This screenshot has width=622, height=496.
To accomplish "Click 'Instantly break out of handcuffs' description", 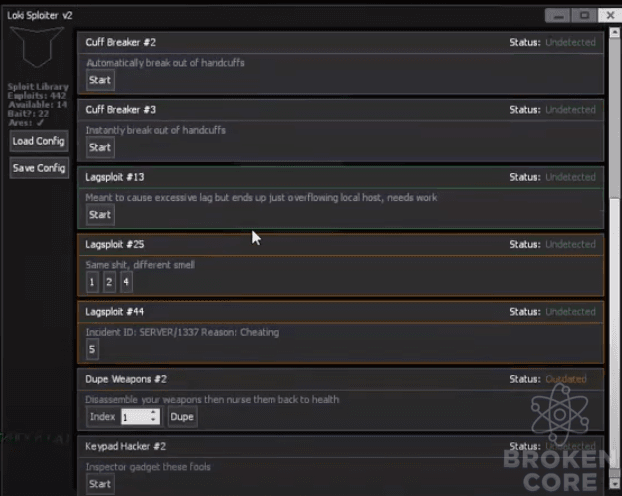I will pos(156,130).
